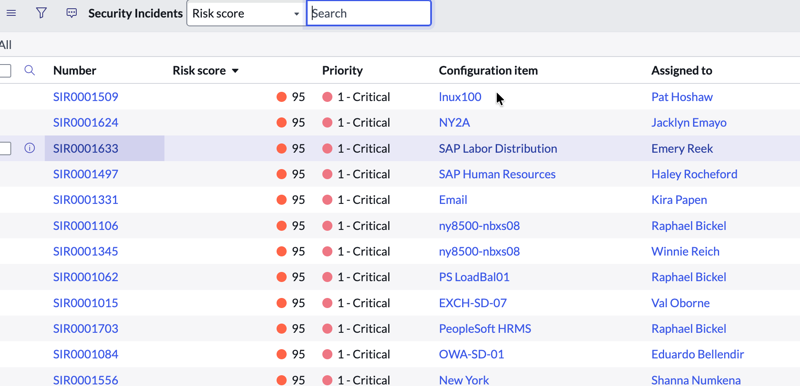Click the column search magnifier icon
The image size is (800, 386).
coord(30,70)
